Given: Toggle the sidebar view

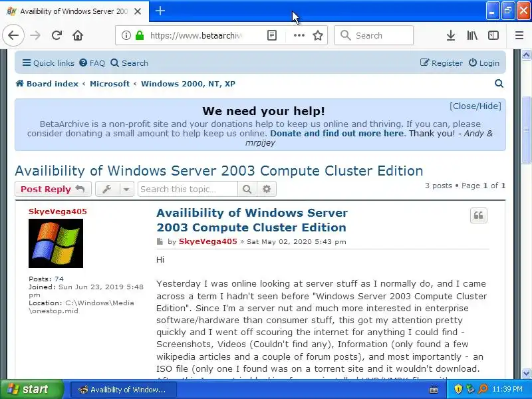Looking at the screenshot, I should pos(493,35).
